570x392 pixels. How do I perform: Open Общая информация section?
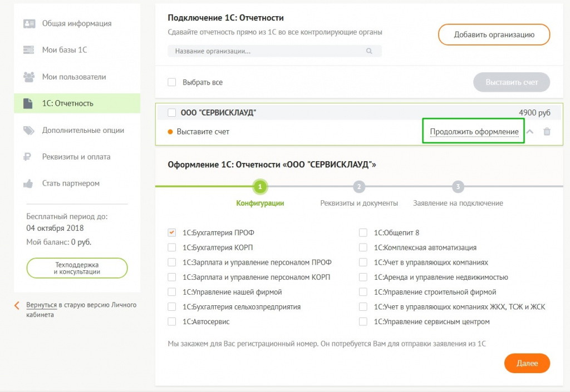coord(77,23)
